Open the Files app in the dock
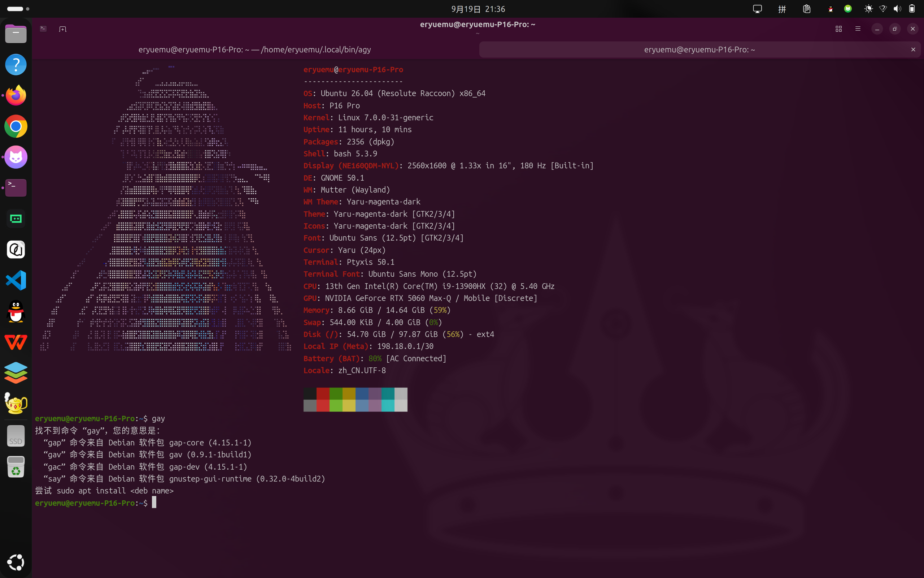 click(16, 34)
